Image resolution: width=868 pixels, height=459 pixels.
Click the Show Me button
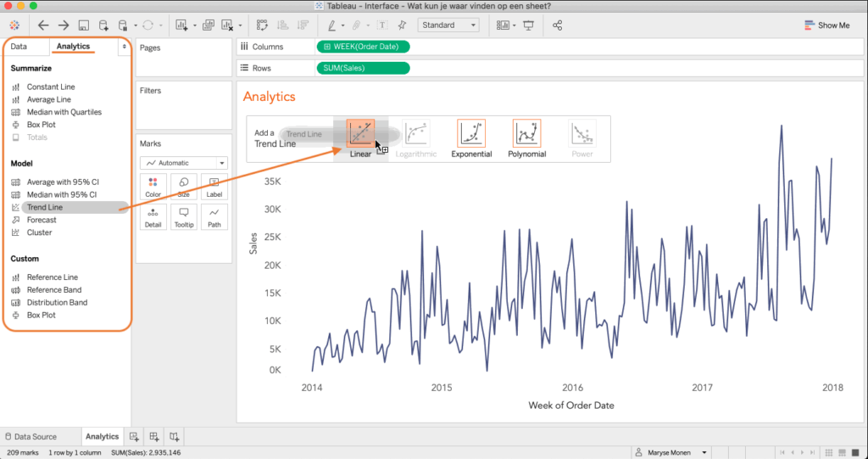pos(826,25)
